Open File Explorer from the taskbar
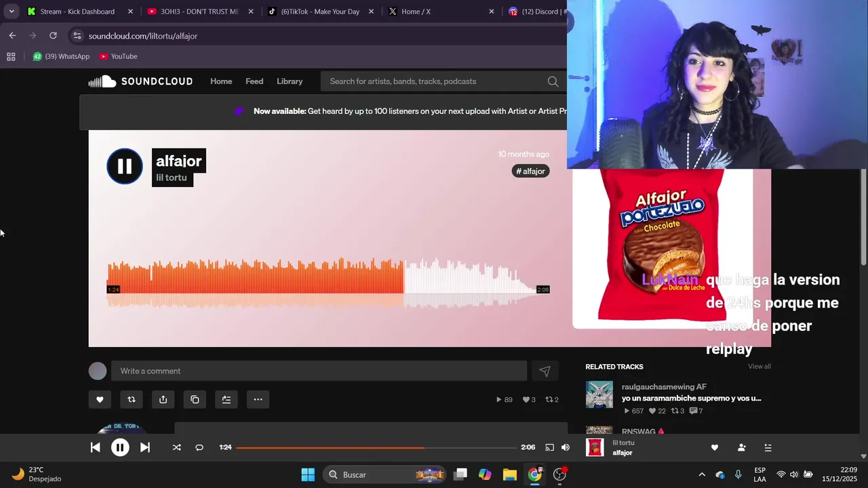868x488 pixels. coord(510,474)
